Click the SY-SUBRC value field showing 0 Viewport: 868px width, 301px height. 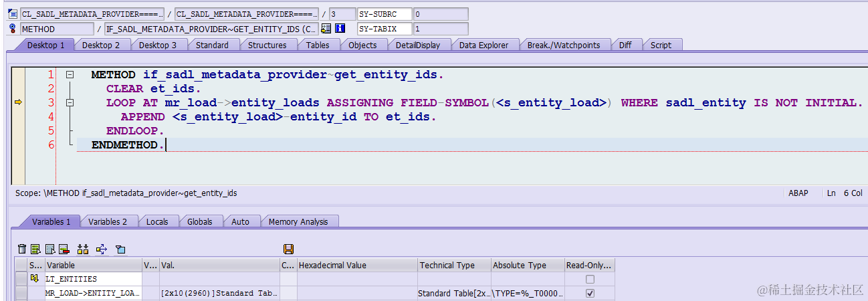click(x=441, y=13)
